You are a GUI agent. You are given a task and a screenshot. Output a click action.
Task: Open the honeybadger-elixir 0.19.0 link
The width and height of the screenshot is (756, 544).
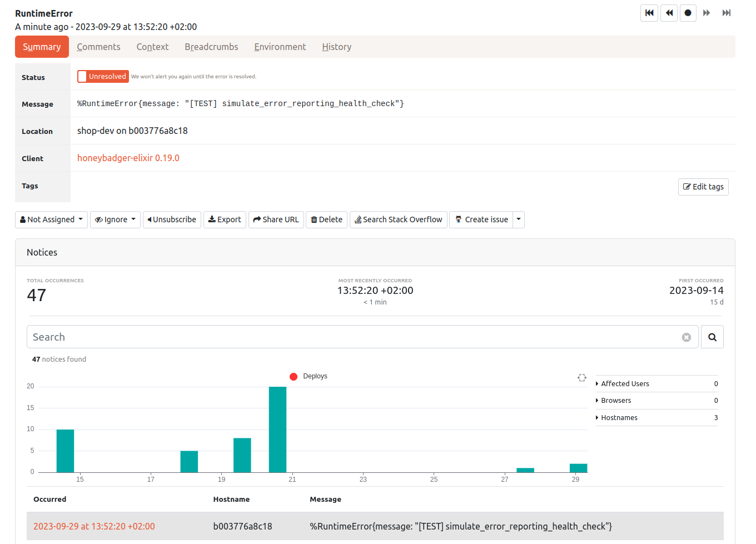point(128,158)
